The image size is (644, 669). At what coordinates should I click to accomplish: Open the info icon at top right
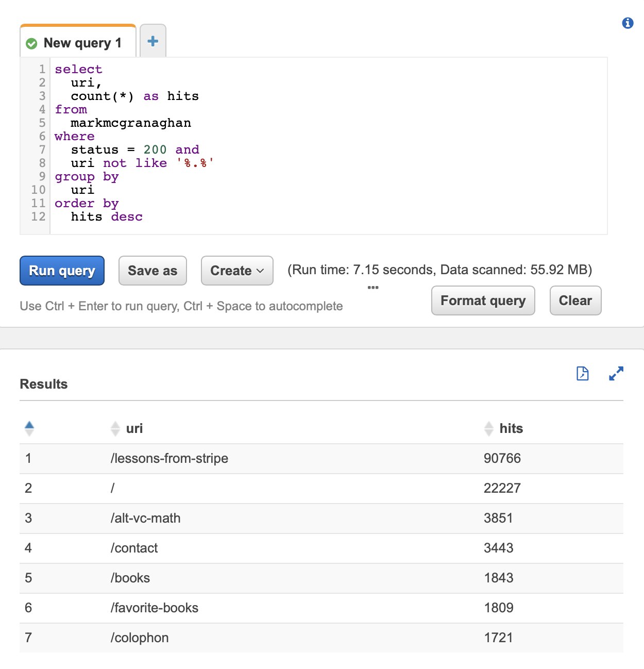628,23
